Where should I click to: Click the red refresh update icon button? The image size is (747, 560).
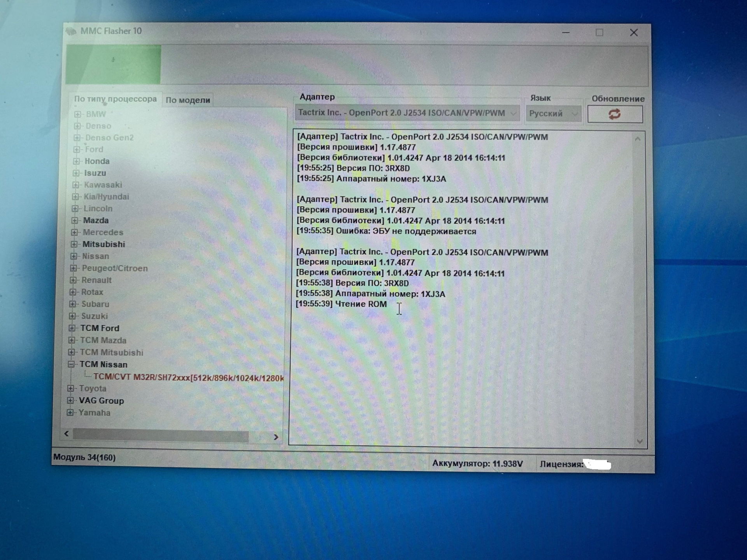615,114
